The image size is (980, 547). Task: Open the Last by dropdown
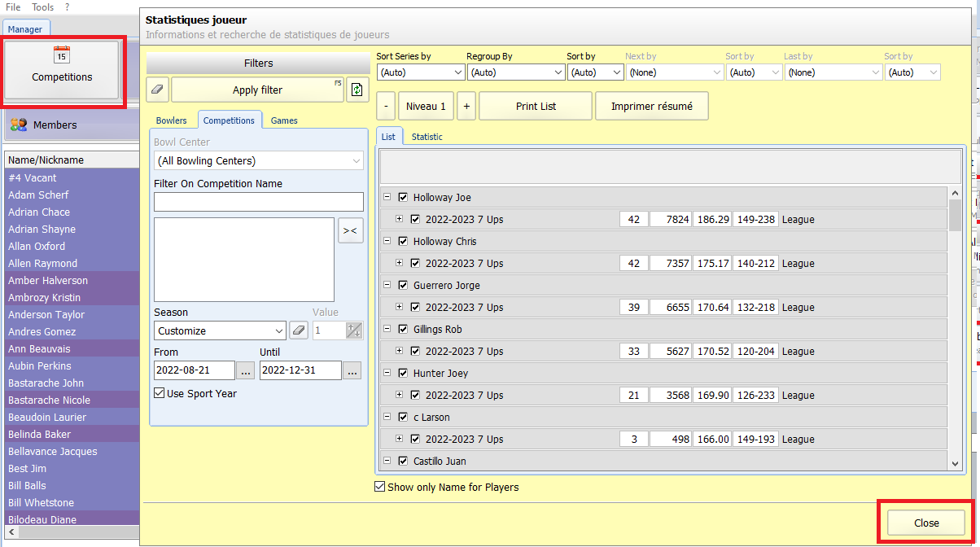click(x=833, y=72)
